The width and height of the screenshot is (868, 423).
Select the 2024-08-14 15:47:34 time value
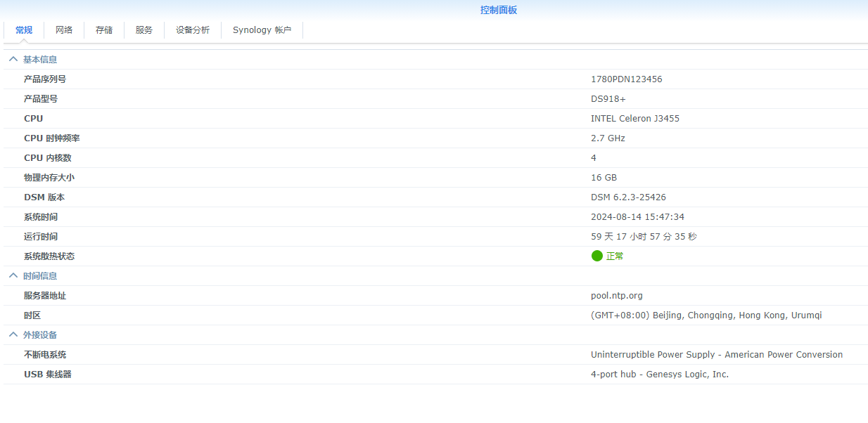click(x=637, y=217)
